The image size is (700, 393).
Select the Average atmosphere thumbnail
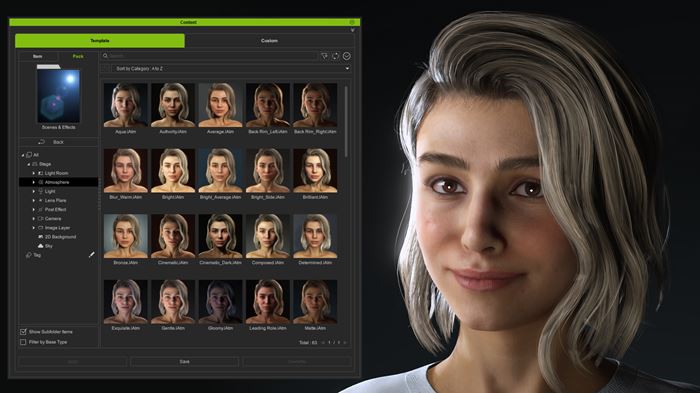click(x=220, y=105)
